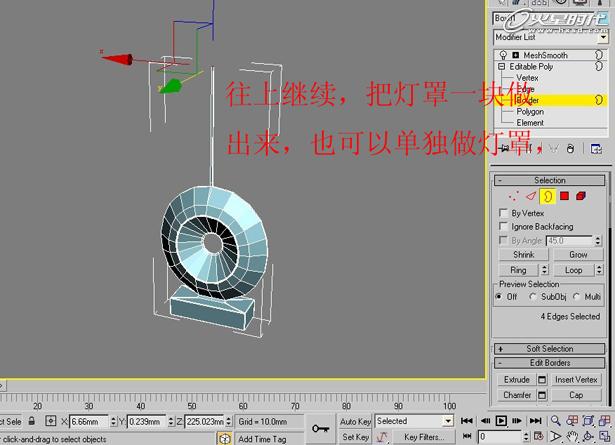Enable the Ignore Backfacing checkbox
The image size is (615, 445).
pyautogui.click(x=503, y=227)
